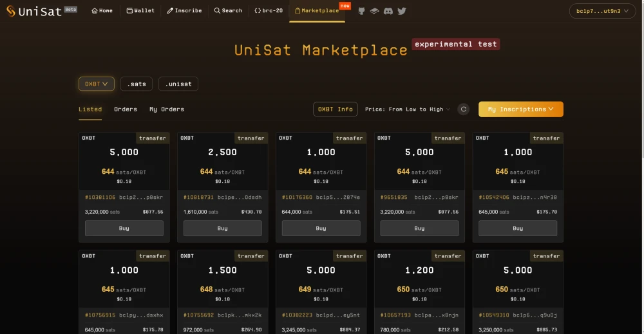
Task: Open the brc-20 navigation item
Action: pos(269,11)
